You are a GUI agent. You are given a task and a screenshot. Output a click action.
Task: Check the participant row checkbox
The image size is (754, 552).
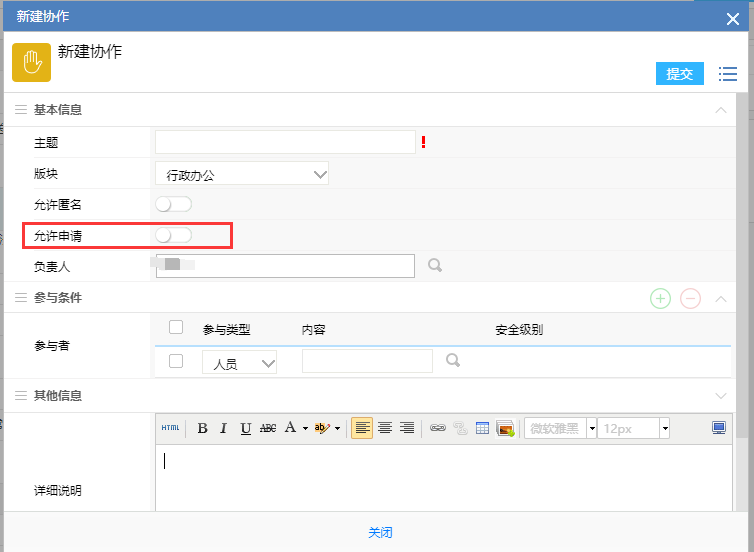[176, 361]
